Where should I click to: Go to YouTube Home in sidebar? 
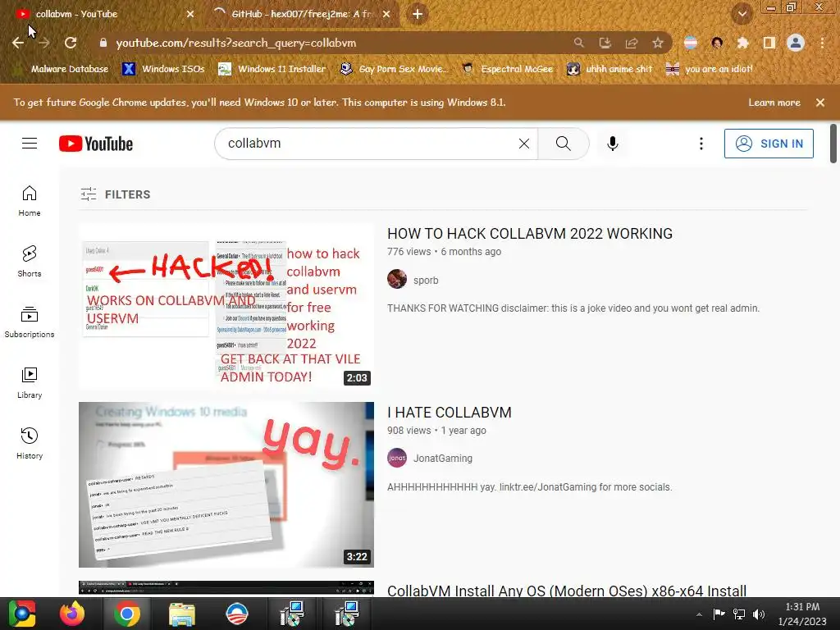pos(30,201)
